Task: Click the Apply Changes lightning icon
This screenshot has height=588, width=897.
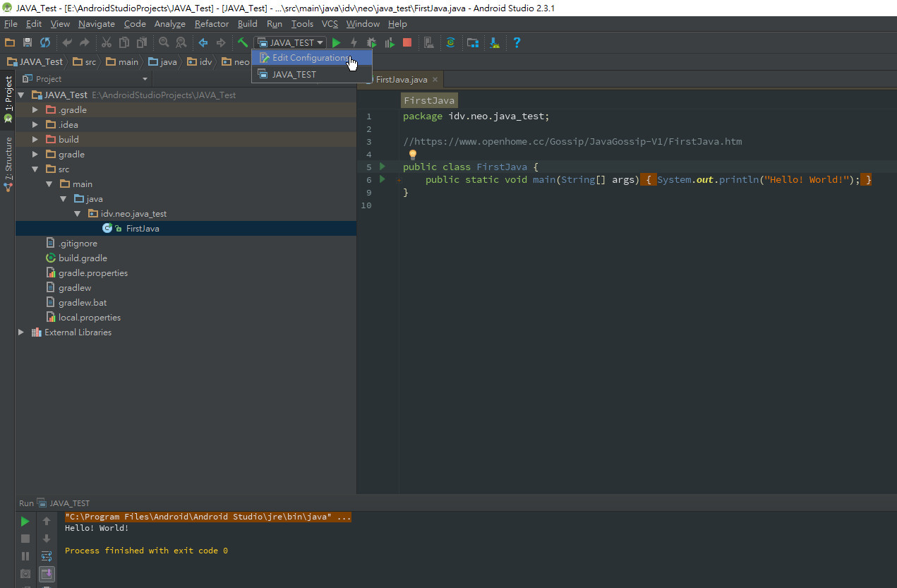Action: (x=354, y=43)
